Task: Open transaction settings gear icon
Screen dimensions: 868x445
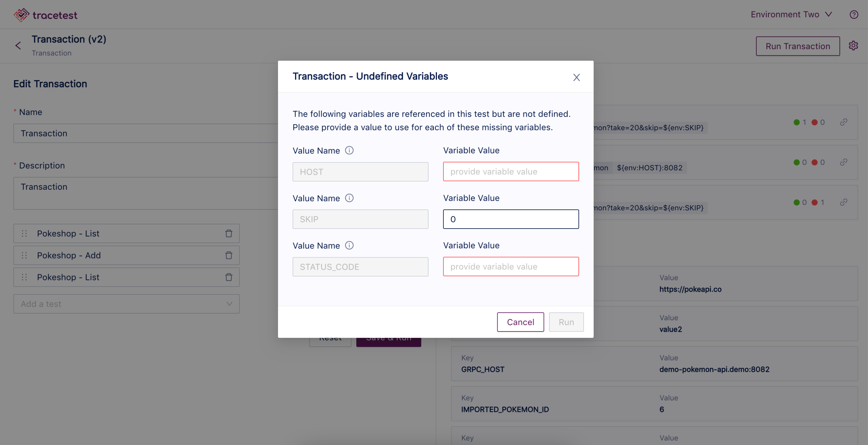Action: click(853, 46)
